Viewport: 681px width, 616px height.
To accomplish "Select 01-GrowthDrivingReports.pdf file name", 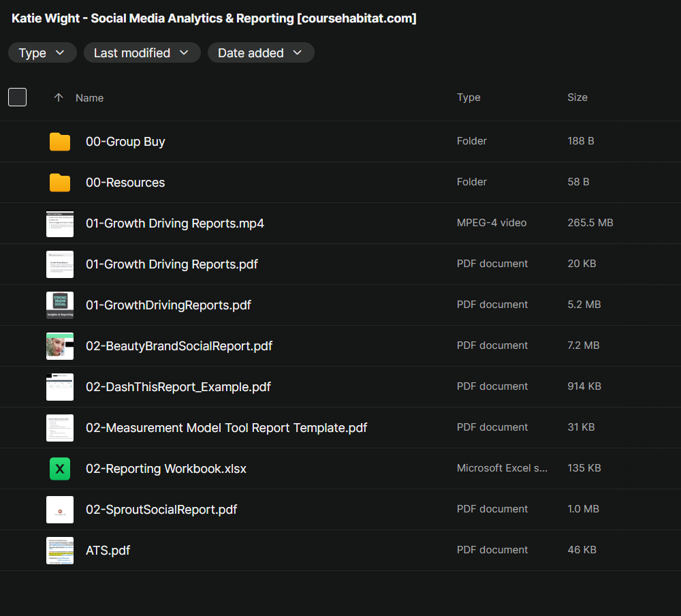I will click(168, 305).
